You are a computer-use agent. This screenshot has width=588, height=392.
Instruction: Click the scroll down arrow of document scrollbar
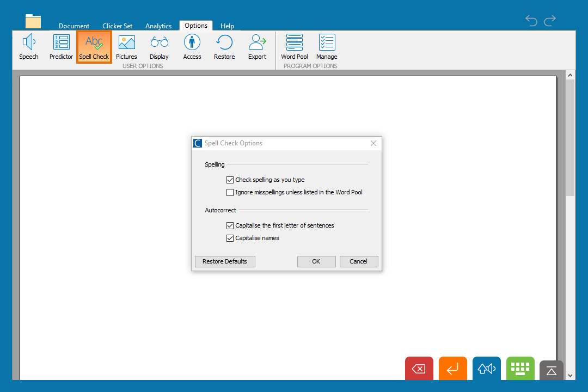click(570, 375)
